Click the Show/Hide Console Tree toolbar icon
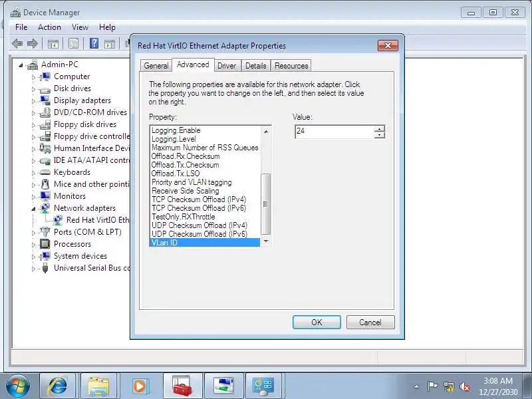 53,43
